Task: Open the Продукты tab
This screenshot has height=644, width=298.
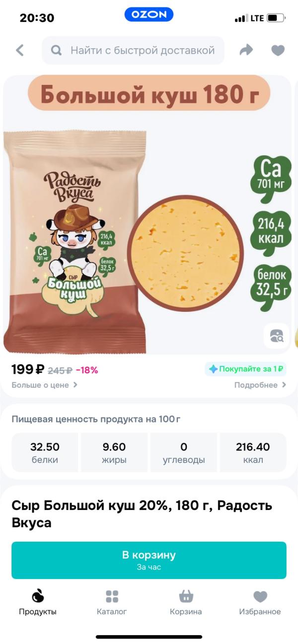Action: 38,602
